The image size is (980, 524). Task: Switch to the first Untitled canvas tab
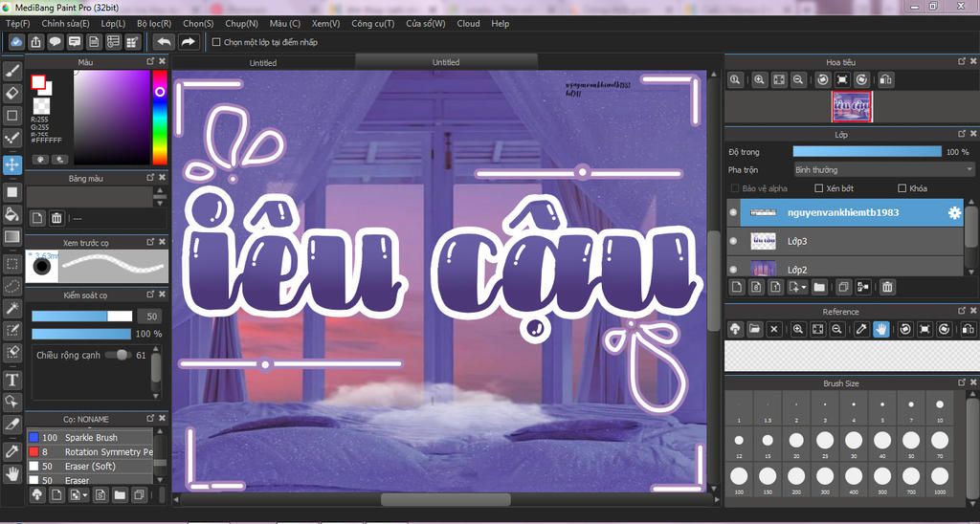[263, 62]
